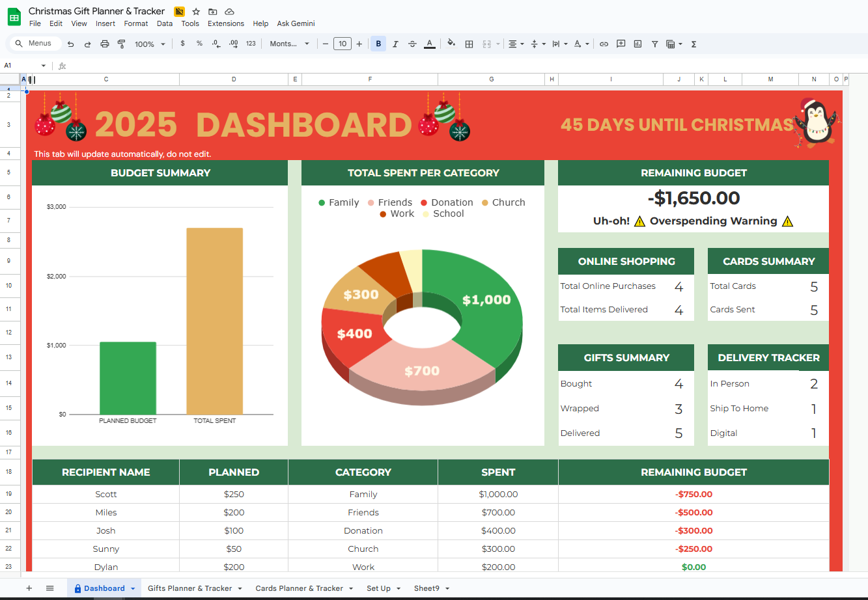Star this spreadsheet document
Image resolution: width=868 pixels, height=600 pixels.
click(196, 12)
